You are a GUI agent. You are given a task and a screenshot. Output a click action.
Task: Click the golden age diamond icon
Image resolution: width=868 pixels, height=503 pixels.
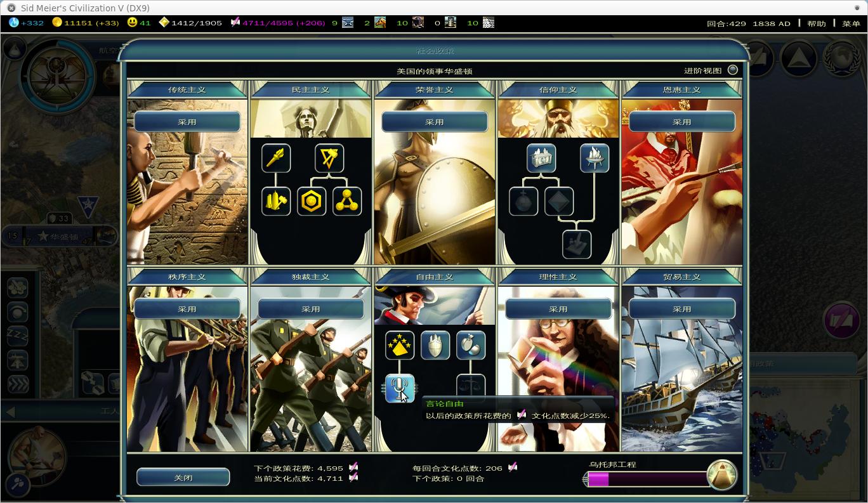point(164,23)
